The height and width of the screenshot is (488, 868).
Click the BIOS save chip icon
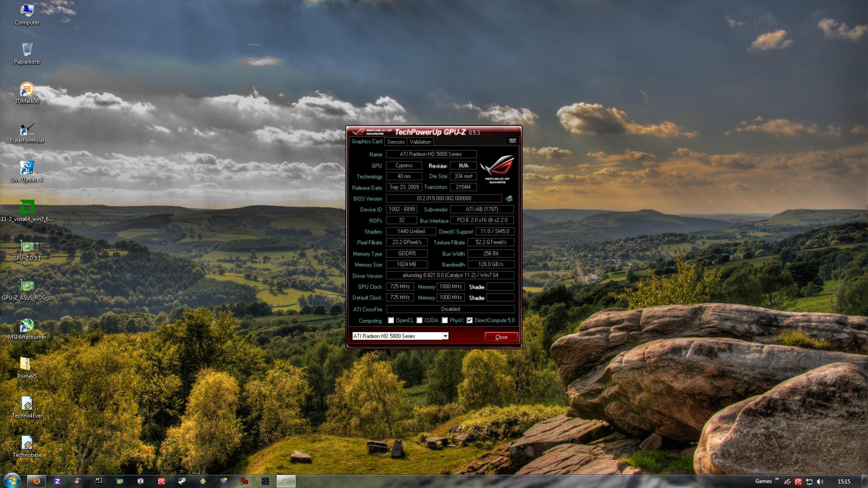coord(509,199)
